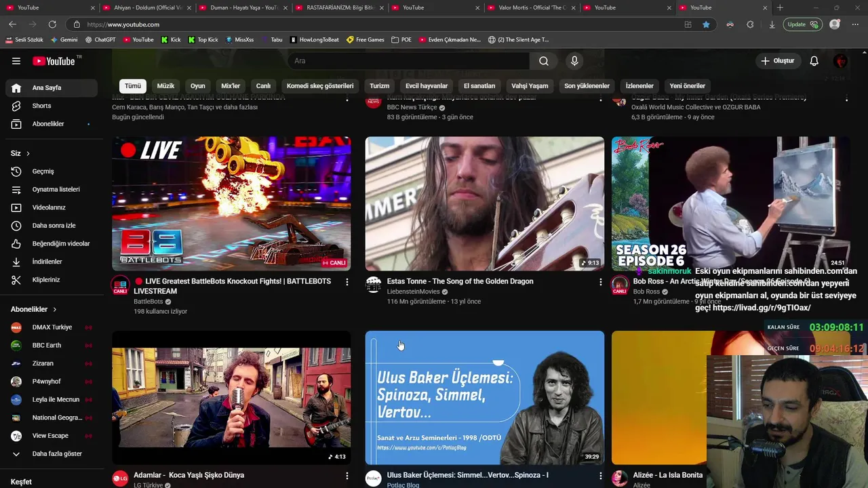
Task: Open the account avatar menu
Action: point(841,61)
